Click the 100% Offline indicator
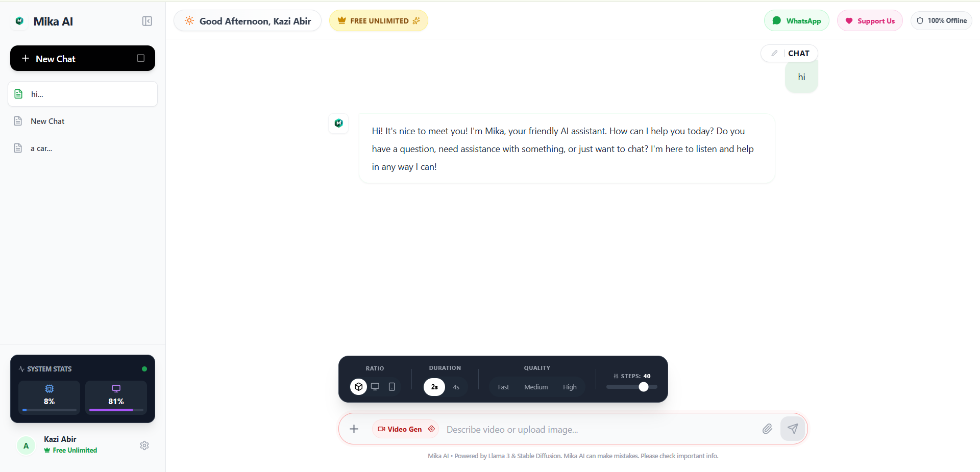The width and height of the screenshot is (980, 472). pyautogui.click(x=941, y=21)
